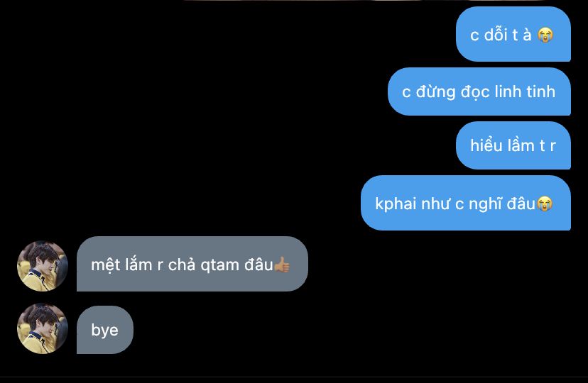Click the word "linh tinh" in the blue message

[525, 91]
